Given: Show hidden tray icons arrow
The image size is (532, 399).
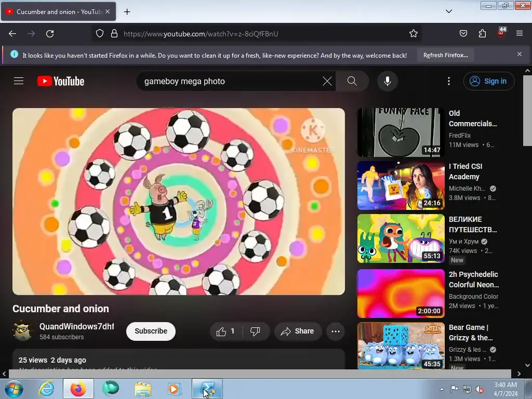Looking at the screenshot, I should (x=442, y=389).
